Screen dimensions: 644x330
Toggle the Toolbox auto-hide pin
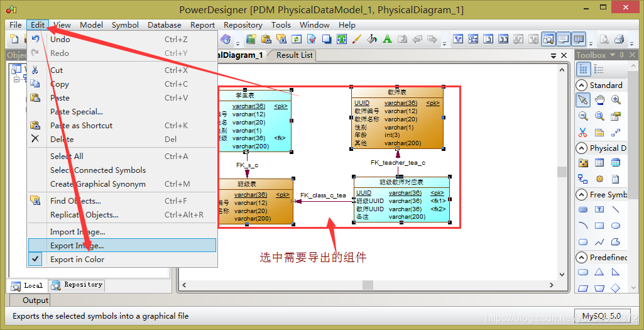622,55
